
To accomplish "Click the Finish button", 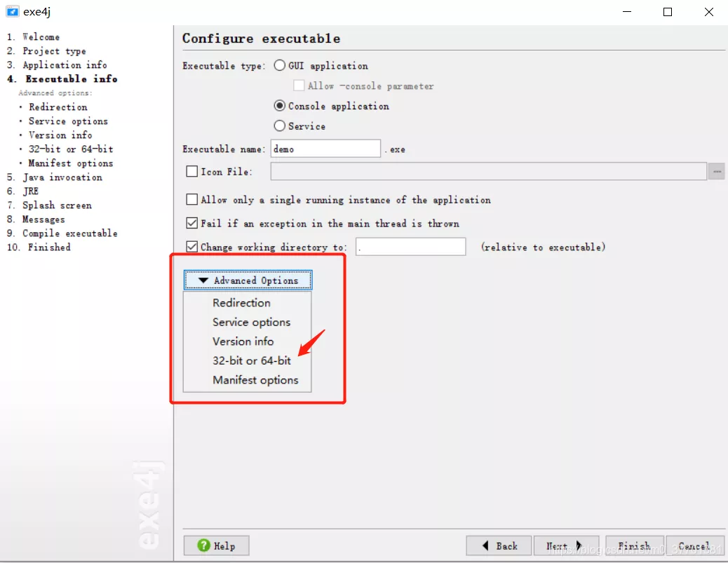I will (x=634, y=546).
